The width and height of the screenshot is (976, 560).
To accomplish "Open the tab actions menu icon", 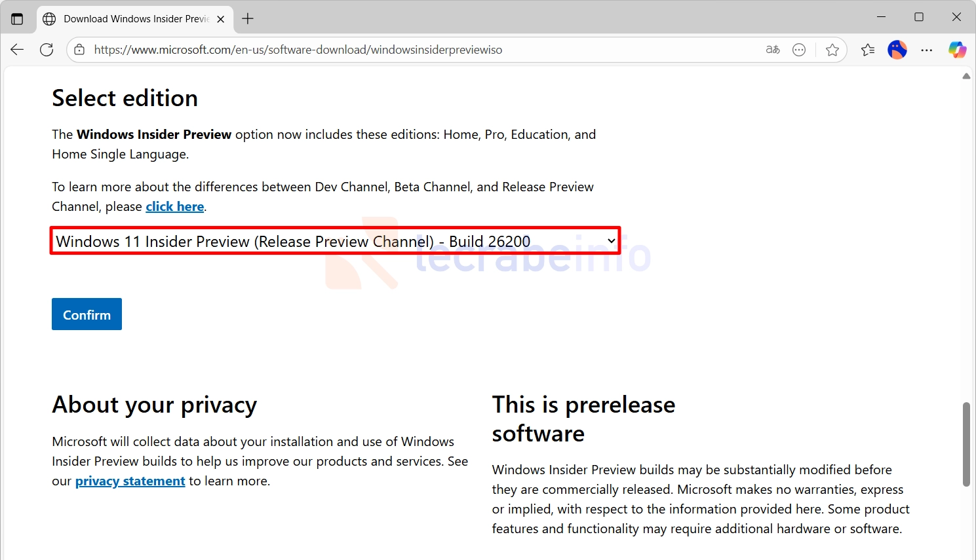I will [17, 19].
